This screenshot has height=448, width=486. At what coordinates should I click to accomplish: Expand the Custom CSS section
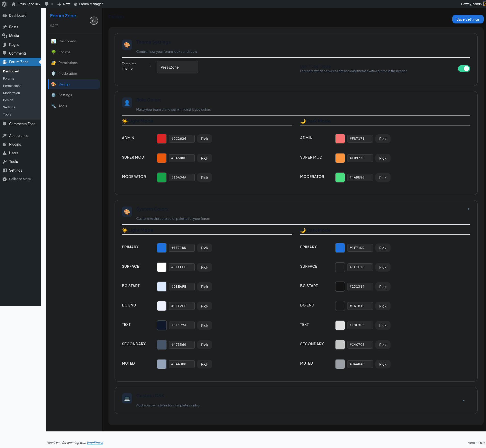click(x=464, y=401)
